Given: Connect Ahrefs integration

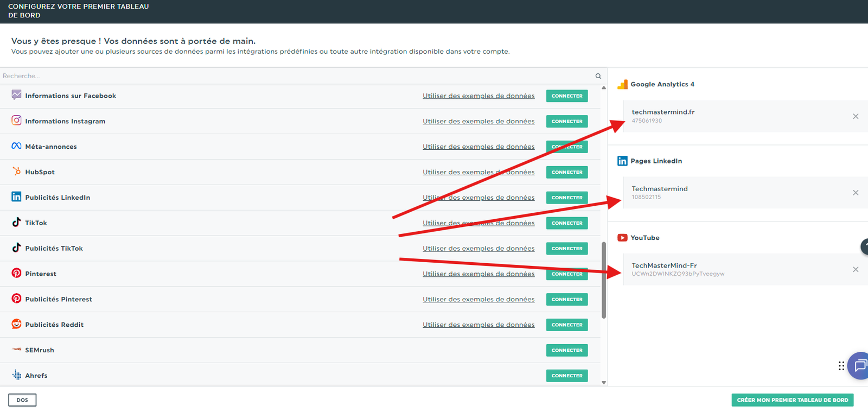Looking at the screenshot, I should [x=567, y=376].
